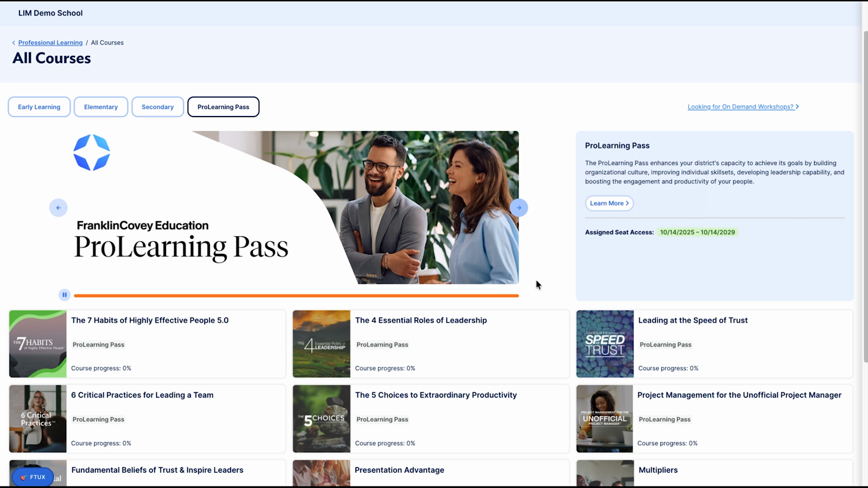This screenshot has width=868, height=488.
Task: Open The 5 Choices to Extraordinary Productivity title
Action: (436, 395)
